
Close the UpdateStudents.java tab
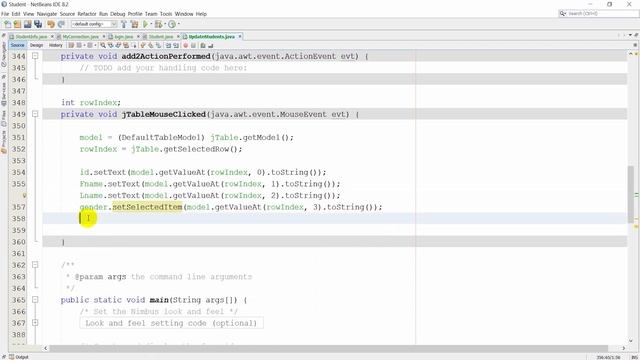(x=240, y=37)
